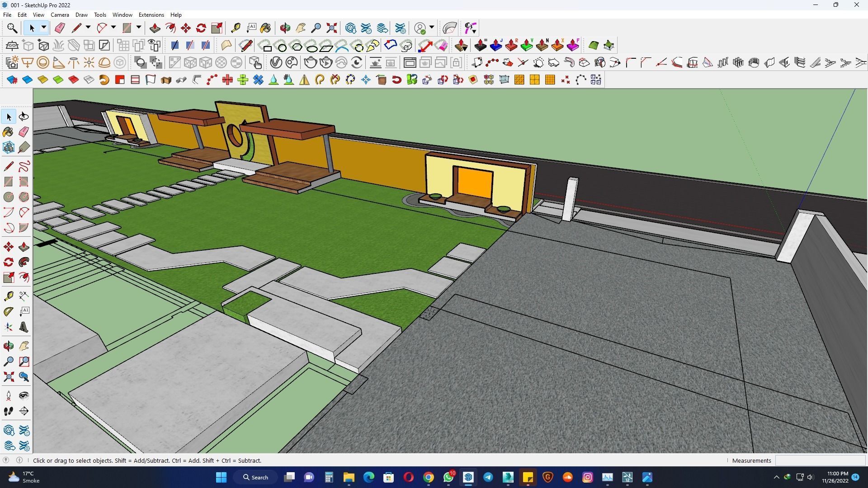Select the Eraser tool in top toolbar
The width and height of the screenshot is (868, 488).
pyautogui.click(x=60, y=28)
